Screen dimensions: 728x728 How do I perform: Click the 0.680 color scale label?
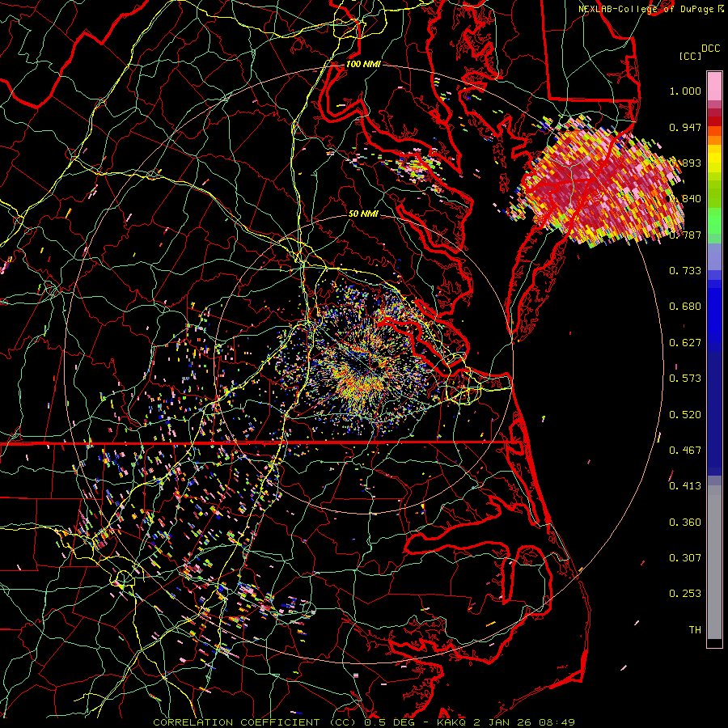(x=685, y=307)
